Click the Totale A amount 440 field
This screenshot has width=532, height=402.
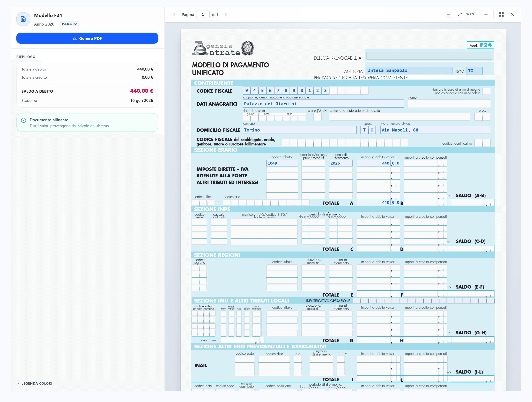click(x=373, y=202)
